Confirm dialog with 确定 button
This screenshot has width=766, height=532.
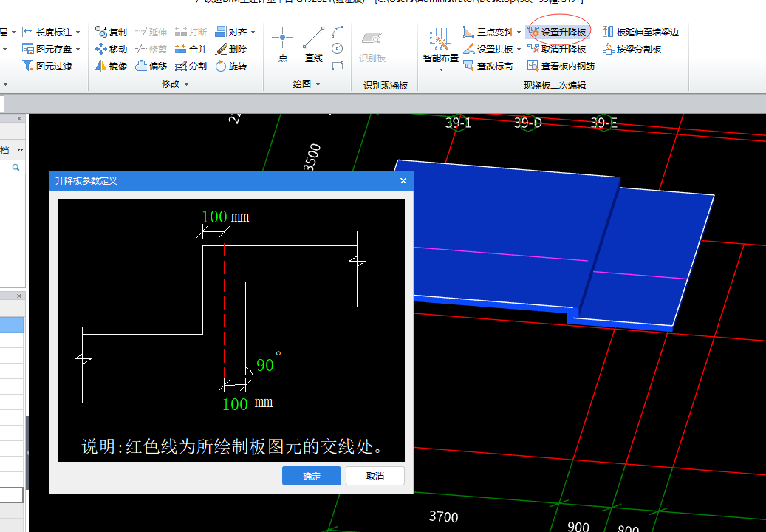[x=312, y=476]
